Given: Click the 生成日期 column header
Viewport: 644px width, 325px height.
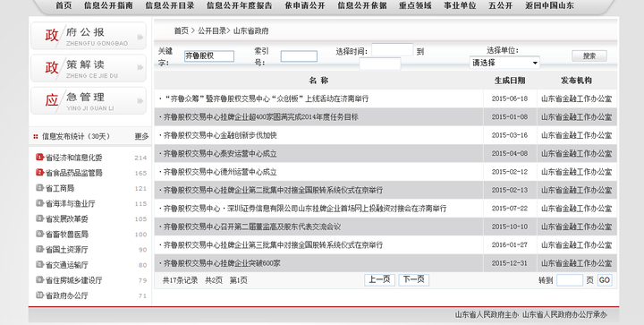Looking at the screenshot, I should pyautogui.click(x=510, y=81).
